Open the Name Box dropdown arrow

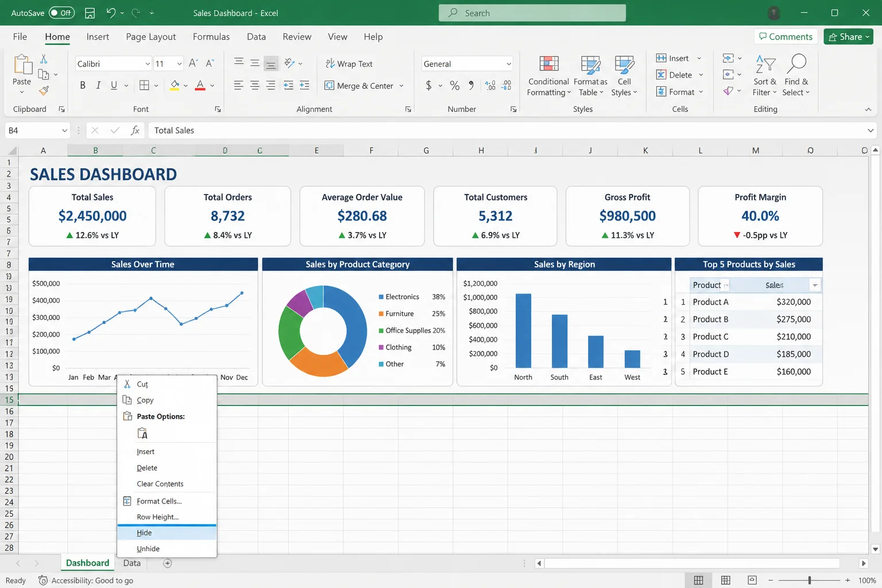[x=64, y=131]
